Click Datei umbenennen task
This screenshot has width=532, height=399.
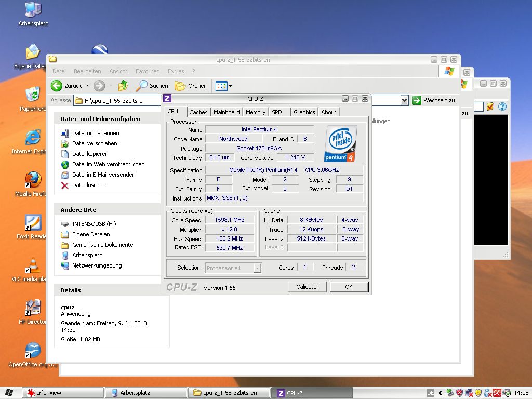tap(90, 133)
